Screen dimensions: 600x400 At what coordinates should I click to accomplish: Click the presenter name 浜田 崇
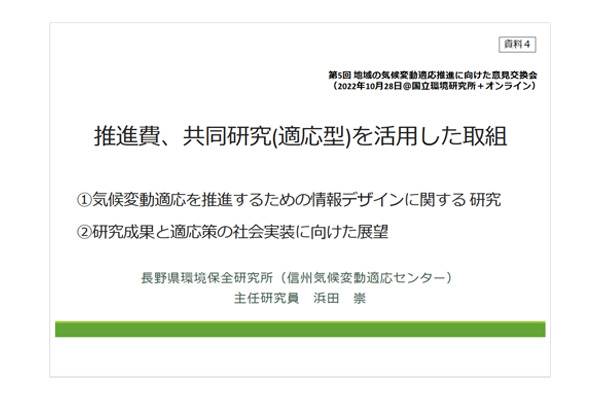[339, 298]
